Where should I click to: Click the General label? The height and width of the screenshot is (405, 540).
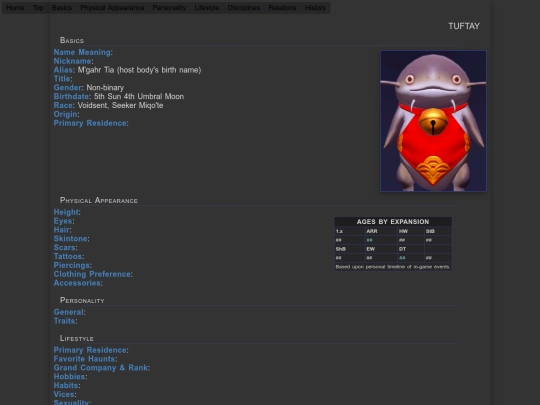coord(69,312)
